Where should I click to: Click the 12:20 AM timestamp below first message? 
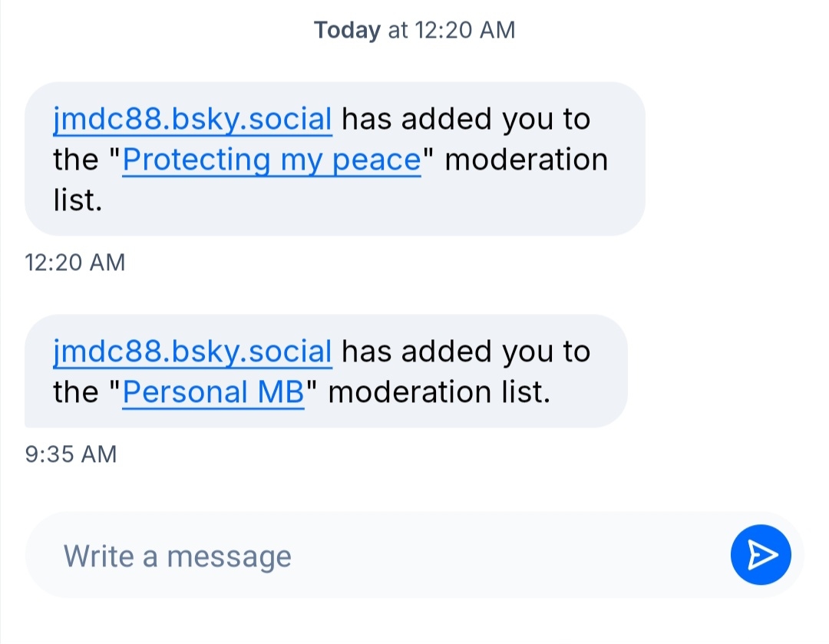click(74, 263)
